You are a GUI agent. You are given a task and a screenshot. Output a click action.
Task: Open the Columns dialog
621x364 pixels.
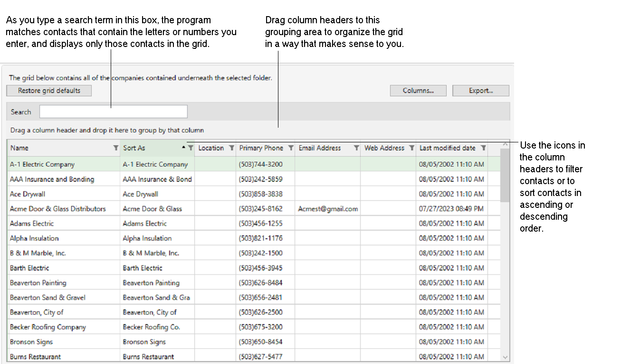pyautogui.click(x=418, y=90)
